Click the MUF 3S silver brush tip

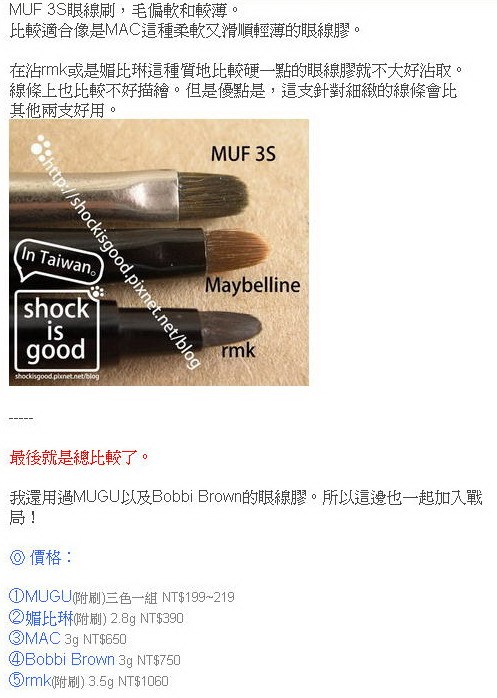click(213, 196)
